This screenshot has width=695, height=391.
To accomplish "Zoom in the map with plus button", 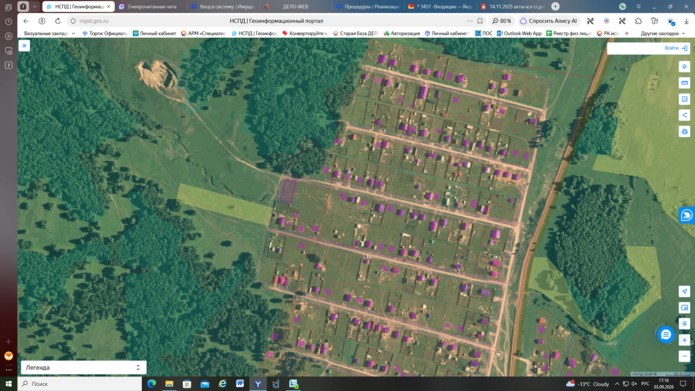I will click(684, 340).
